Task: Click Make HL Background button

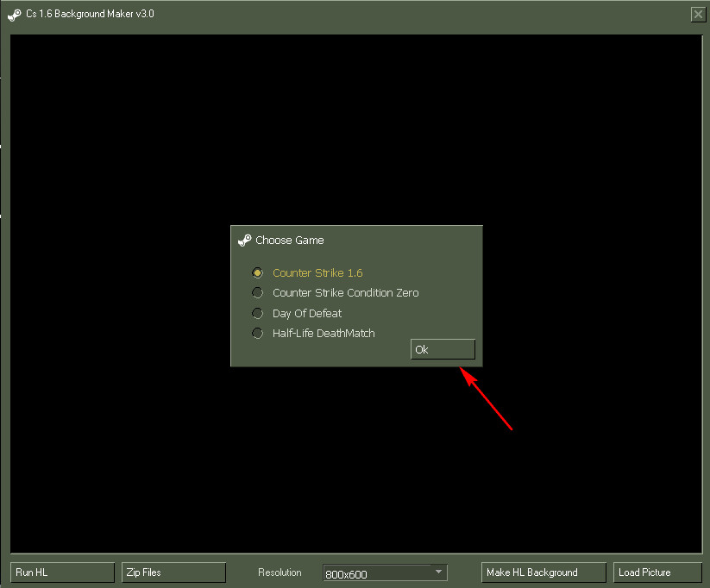Action: tap(543, 572)
